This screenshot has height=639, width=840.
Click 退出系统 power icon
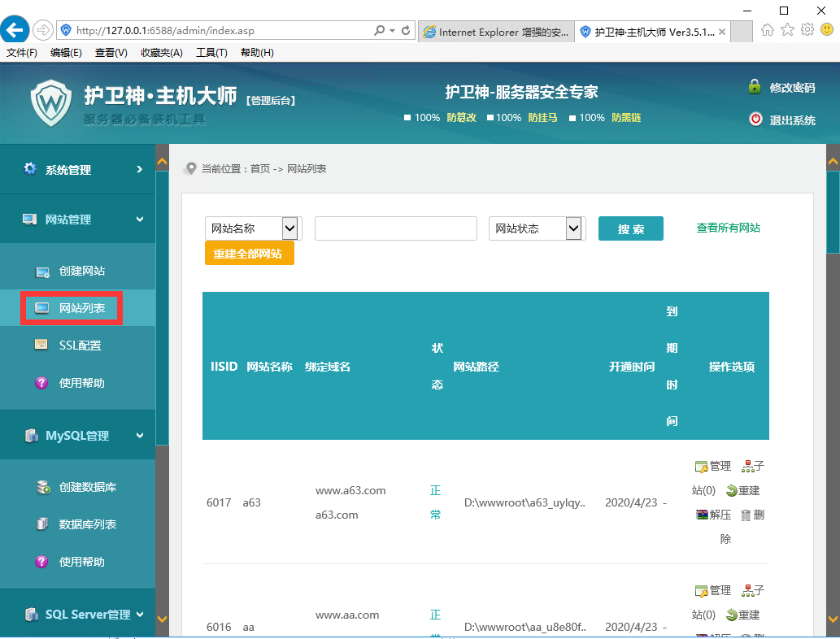755,120
